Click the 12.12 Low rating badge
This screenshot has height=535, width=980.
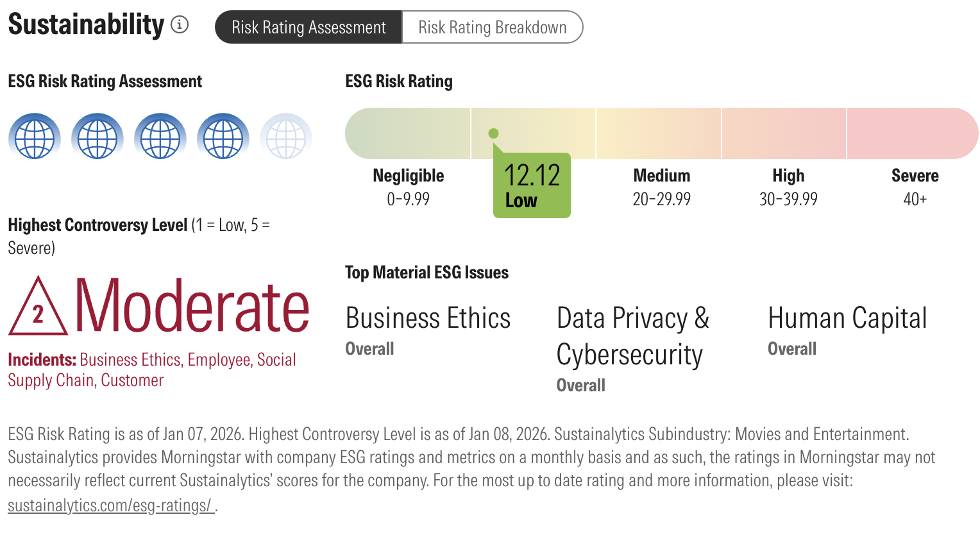532,185
